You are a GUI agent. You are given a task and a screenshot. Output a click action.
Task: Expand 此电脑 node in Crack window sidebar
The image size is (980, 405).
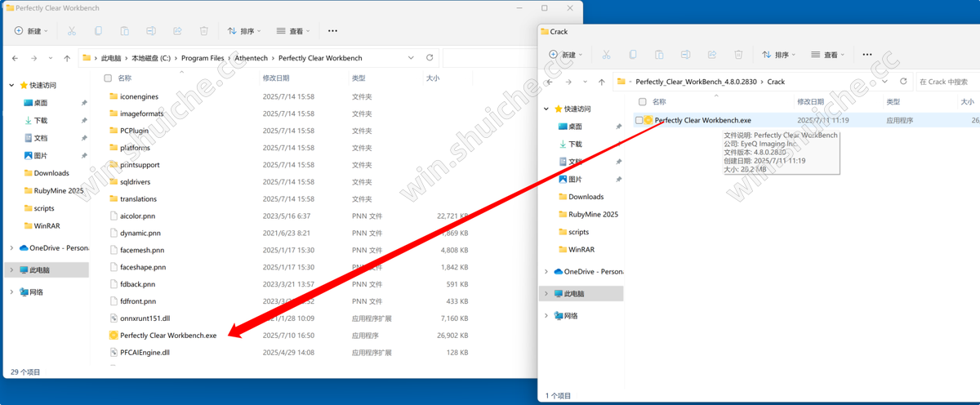click(546, 293)
